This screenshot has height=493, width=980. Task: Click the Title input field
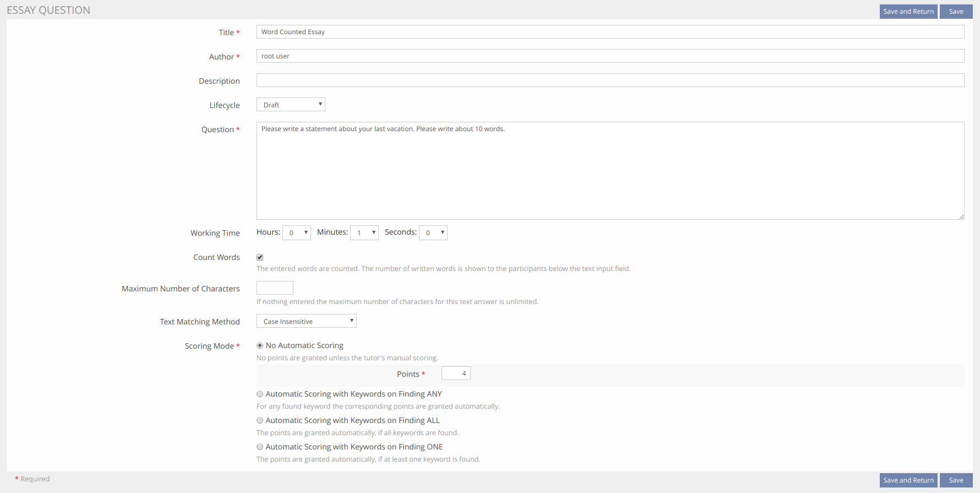(x=610, y=32)
